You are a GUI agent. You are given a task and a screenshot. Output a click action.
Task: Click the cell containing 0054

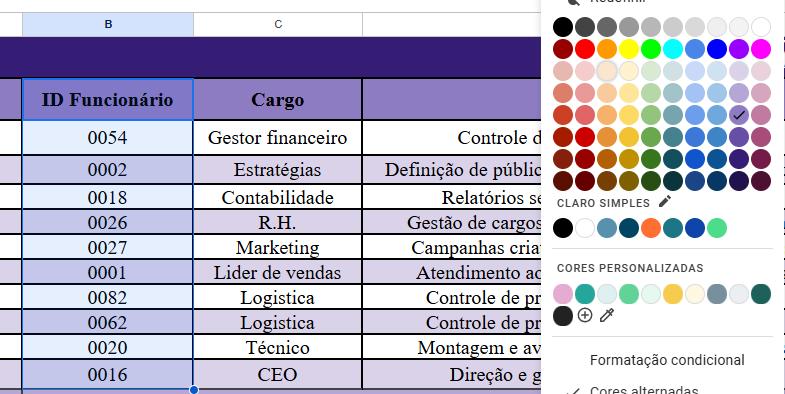108,138
